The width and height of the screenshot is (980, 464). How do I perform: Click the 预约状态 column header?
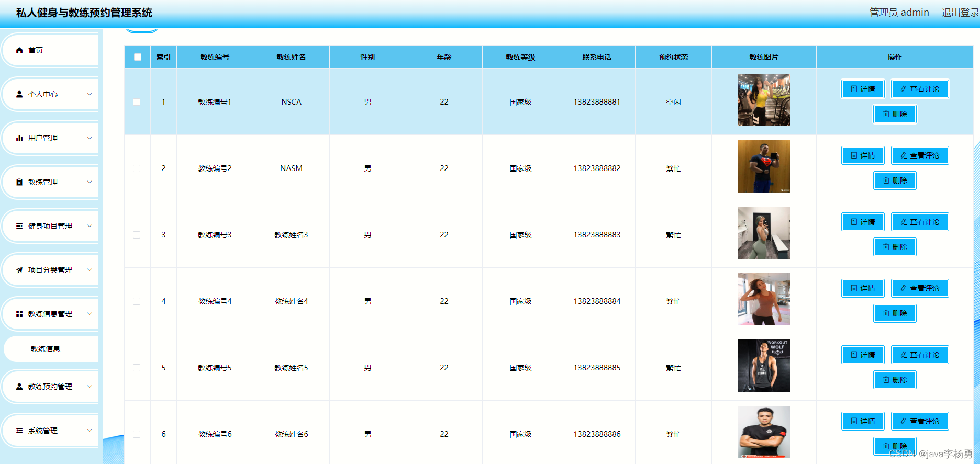point(673,57)
